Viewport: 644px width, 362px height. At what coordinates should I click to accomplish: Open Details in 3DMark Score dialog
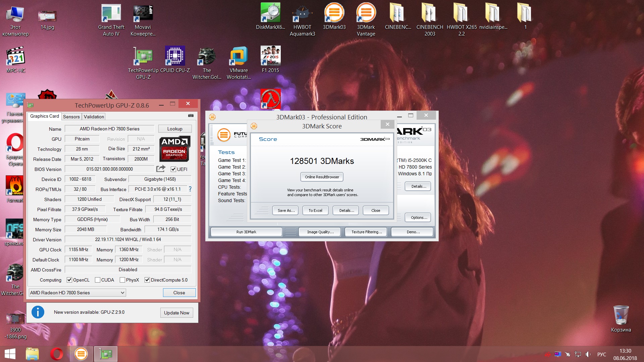coord(346,210)
